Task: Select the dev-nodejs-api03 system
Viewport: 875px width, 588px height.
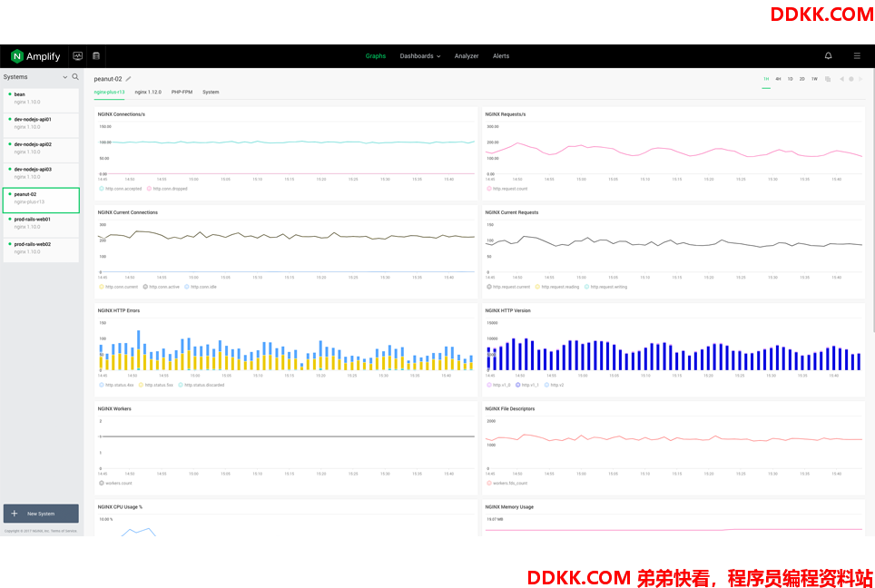Action: click(x=41, y=175)
